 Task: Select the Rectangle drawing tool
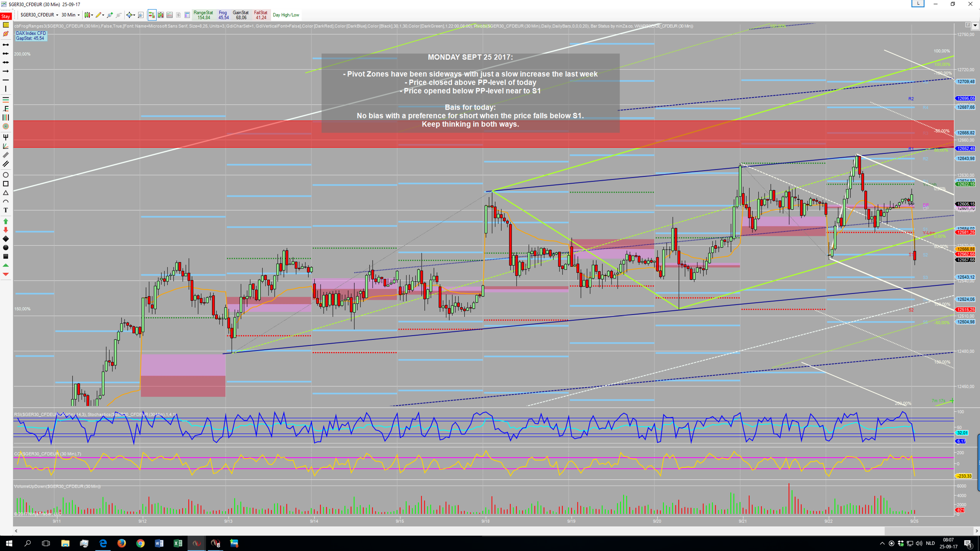[x=6, y=184]
